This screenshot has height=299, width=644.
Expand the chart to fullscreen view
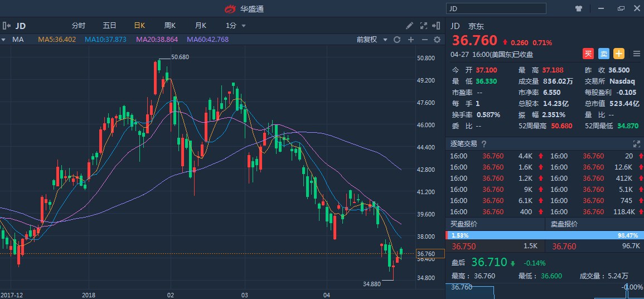pyautogui.click(x=423, y=26)
